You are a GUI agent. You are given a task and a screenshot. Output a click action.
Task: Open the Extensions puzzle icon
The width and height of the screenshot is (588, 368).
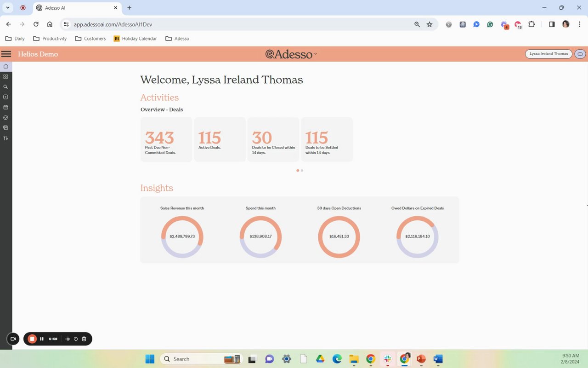pos(532,24)
